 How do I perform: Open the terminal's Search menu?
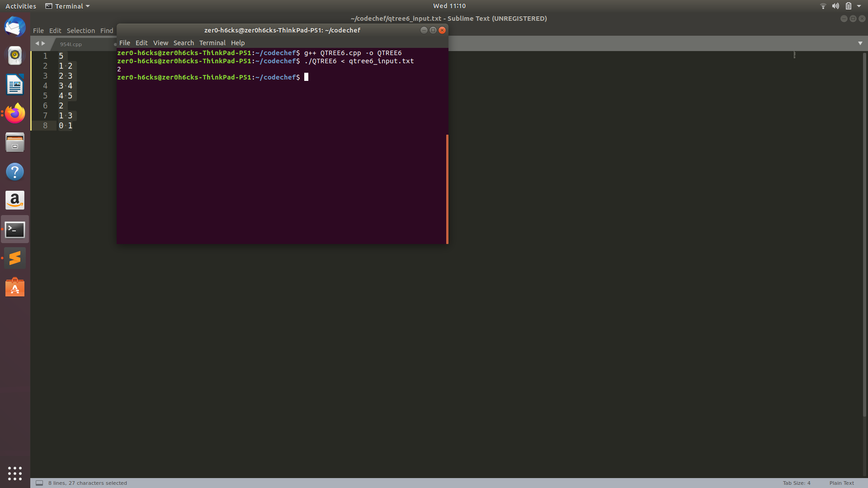coord(184,43)
